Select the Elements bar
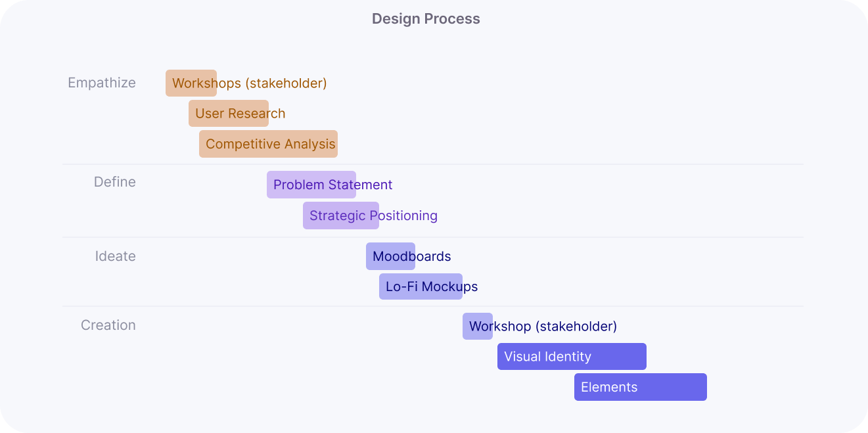The height and width of the screenshot is (433, 868). click(641, 387)
